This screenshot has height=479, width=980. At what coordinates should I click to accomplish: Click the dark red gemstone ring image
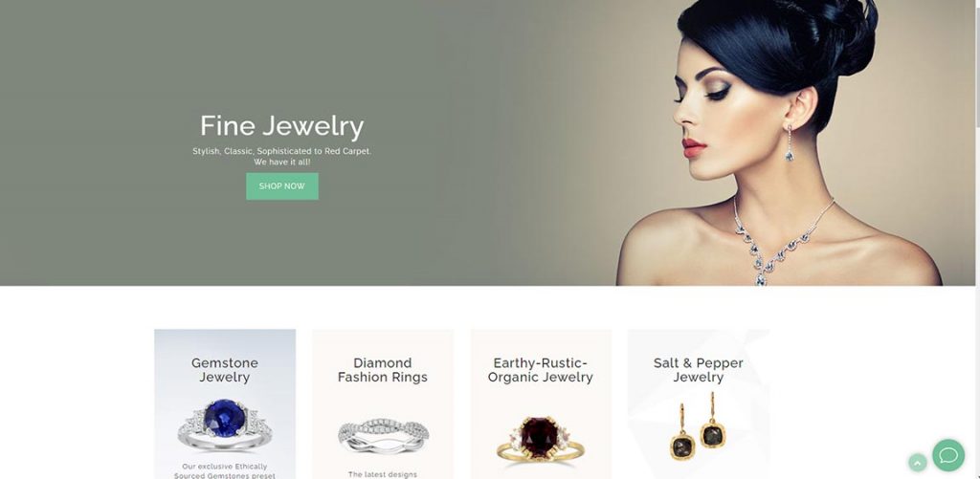[x=541, y=440]
